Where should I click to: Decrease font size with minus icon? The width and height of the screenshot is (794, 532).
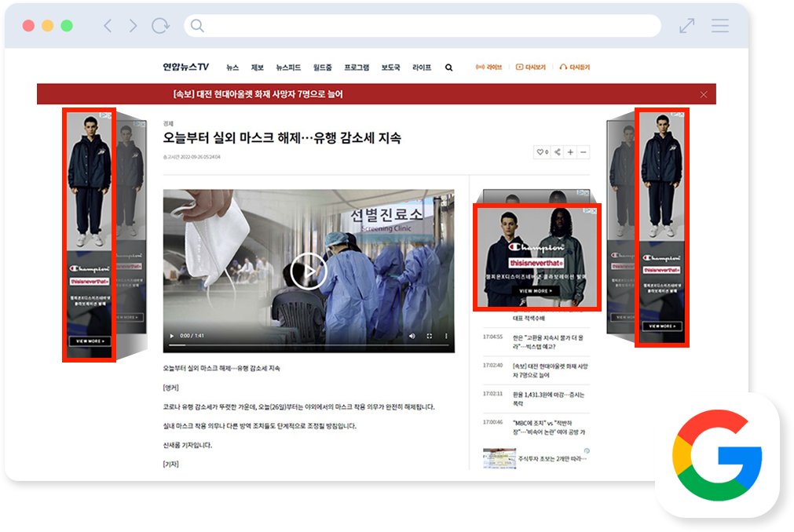point(583,152)
